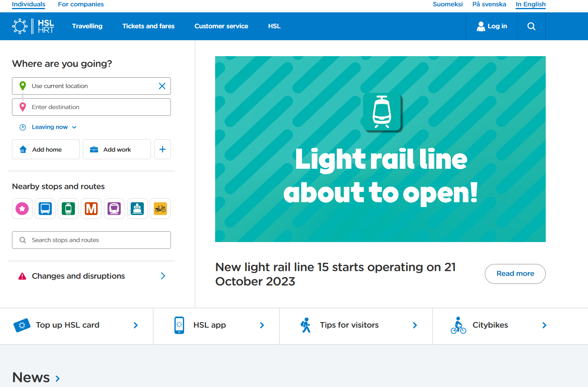Open the Tickets and fares menu
The image size is (588, 387).
pyautogui.click(x=149, y=26)
